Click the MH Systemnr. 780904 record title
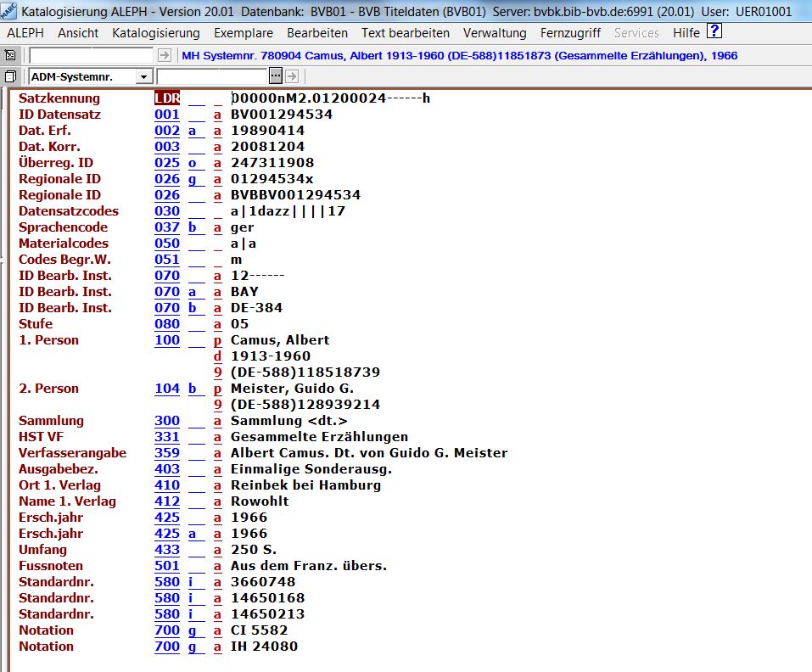This screenshot has width=812, height=672. (459, 55)
